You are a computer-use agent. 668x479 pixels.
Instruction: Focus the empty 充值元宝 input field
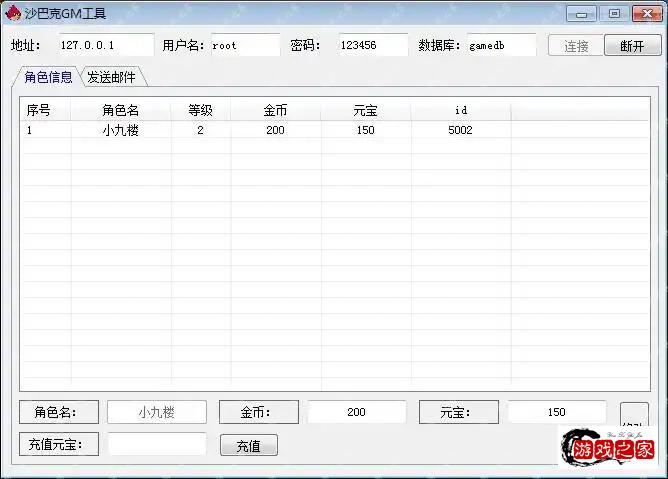(x=157, y=444)
